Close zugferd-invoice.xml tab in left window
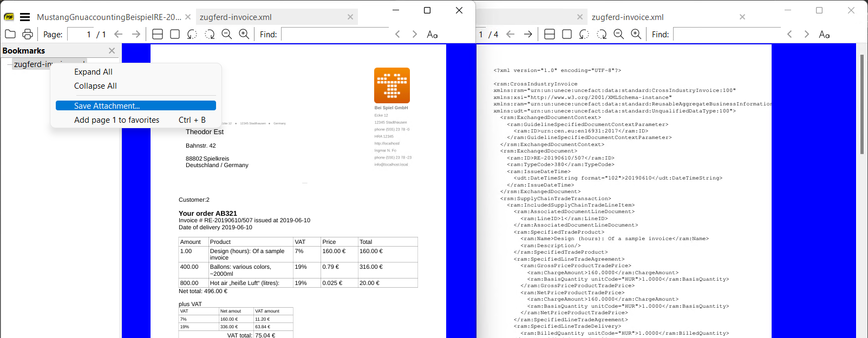The height and width of the screenshot is (338, 868). point(350,17)
